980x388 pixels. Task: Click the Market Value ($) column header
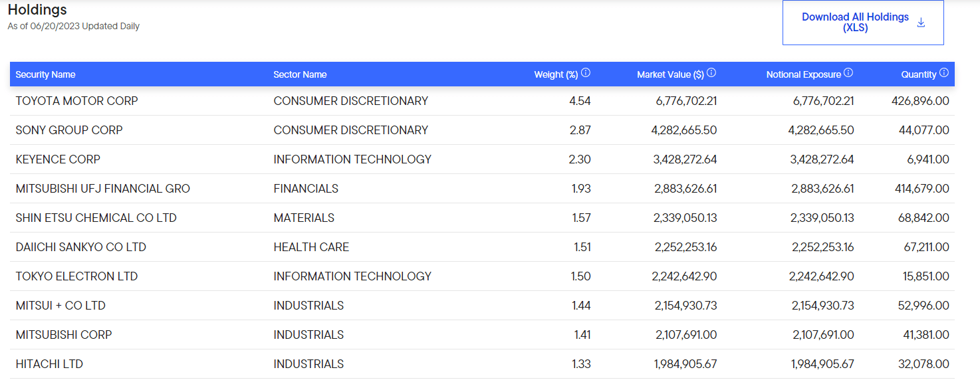pyautogui.click(x=670, y=74)
